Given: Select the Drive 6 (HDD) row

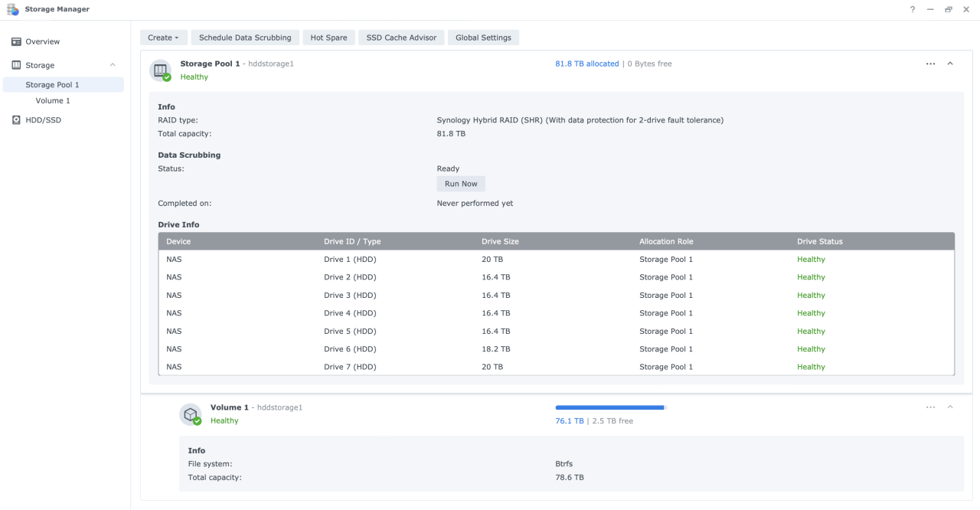Looking at the screenshot, I should [556, 349].
